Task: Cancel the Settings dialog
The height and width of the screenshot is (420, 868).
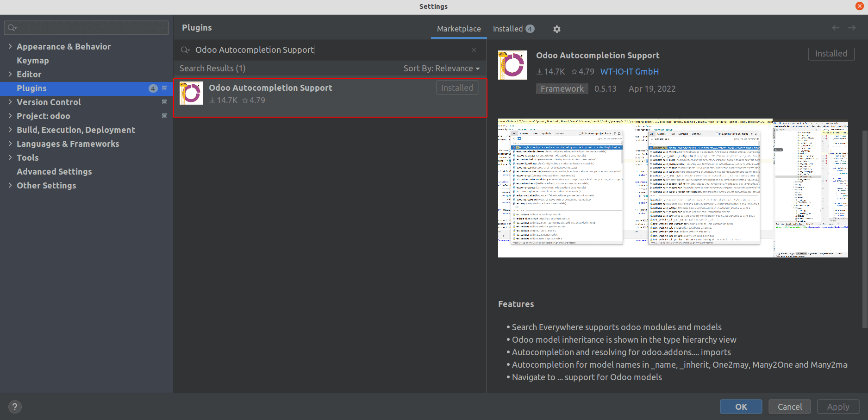Action: point(789,407)
